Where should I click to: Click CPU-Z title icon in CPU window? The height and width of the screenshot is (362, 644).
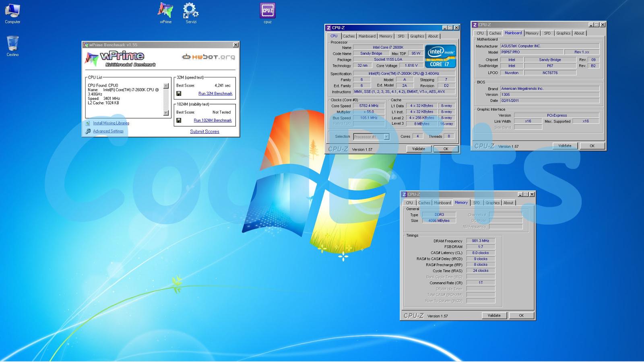(328, 28)
